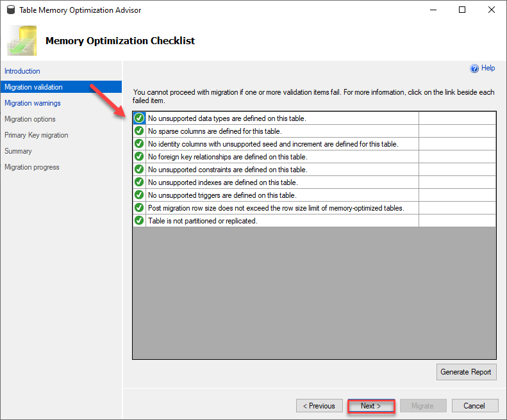Screen dimensions: 507x420
Task: Click green check icon for row size limit
Action: 139,207
